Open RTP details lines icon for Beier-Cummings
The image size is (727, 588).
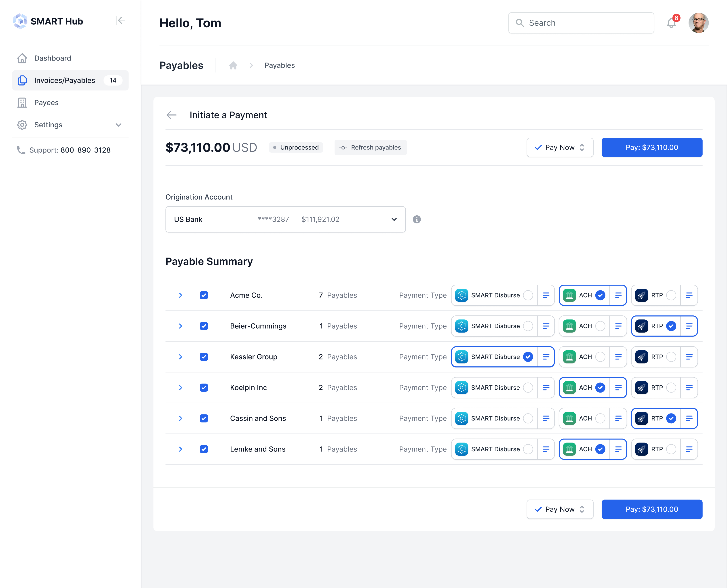(689, 326)
